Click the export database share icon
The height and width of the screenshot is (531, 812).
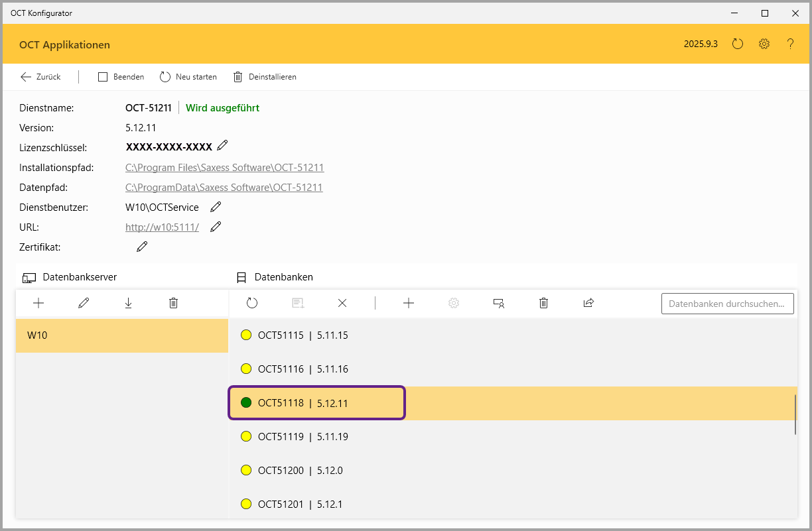[x=588, y=303]
